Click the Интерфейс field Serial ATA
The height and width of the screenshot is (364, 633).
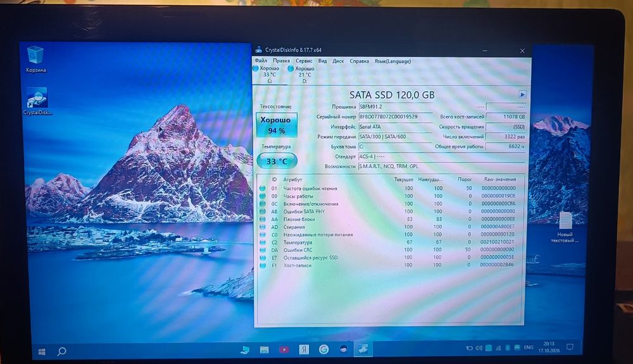tap(395, 127)
